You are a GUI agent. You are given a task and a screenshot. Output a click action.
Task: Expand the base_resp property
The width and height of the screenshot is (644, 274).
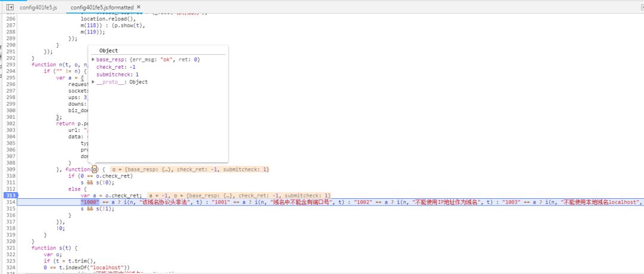[x=93, y=60]
